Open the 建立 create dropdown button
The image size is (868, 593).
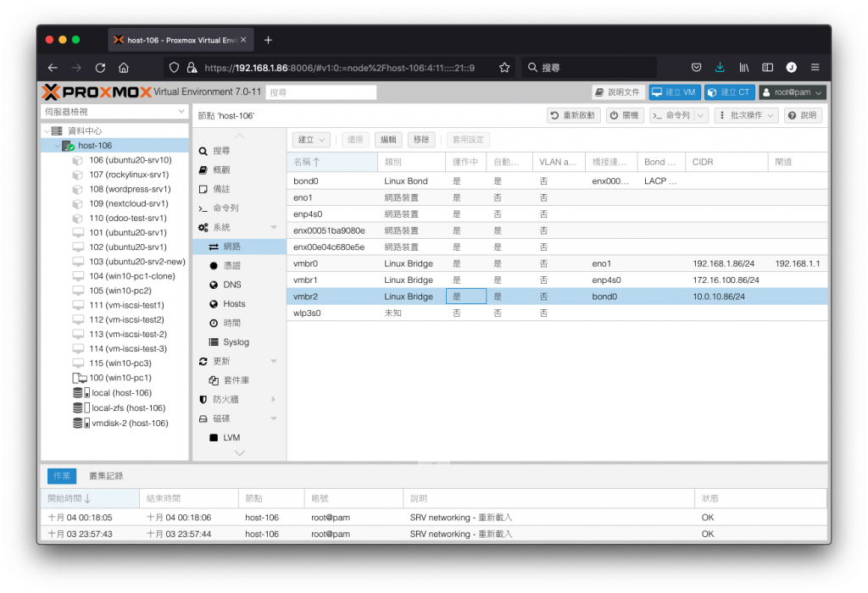(x=311, y=140)
